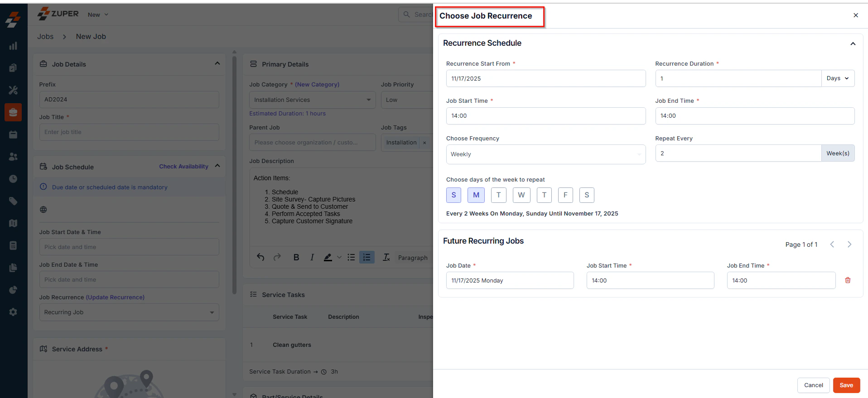Image resolution: width=868 pixels, height=398 pixels.
Task: Save the job recurrence
Action: pyautogui.click(x=846, y=385)
